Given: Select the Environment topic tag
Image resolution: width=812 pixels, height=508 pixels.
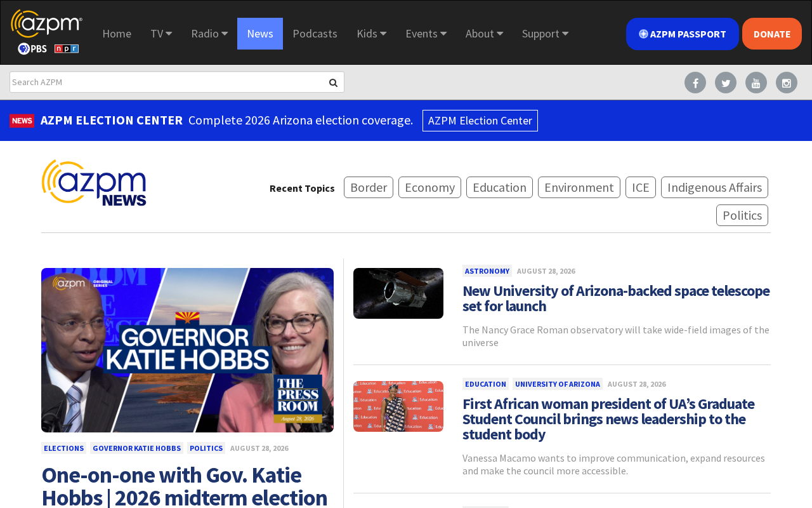Looking at the screenshot, I should coord(579,187).
